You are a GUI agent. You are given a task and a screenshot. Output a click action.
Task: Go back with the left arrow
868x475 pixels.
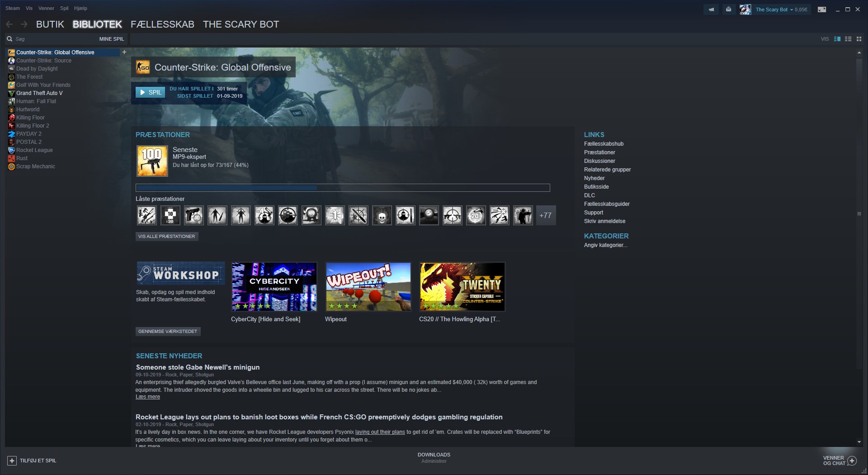(9, 24)
